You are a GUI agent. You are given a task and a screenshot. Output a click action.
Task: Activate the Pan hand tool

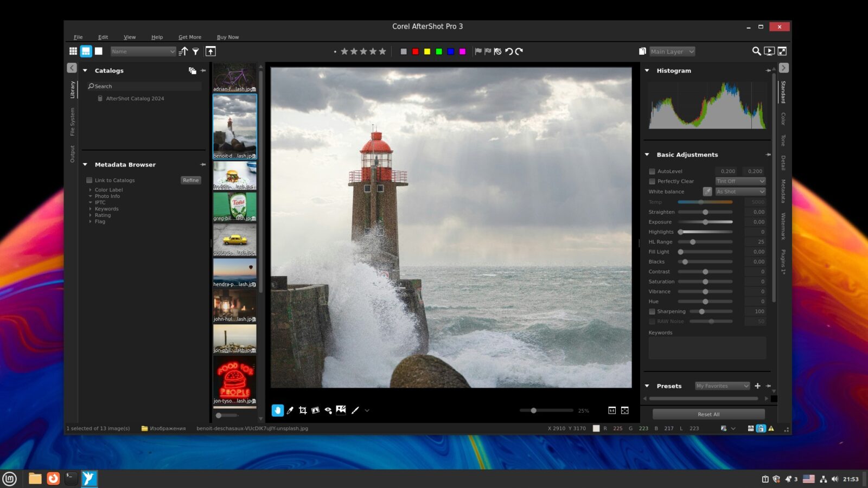[278, 410]
